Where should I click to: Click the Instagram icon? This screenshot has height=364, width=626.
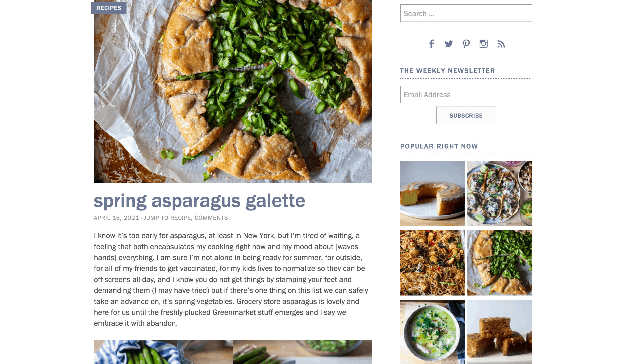pos(484,43)
